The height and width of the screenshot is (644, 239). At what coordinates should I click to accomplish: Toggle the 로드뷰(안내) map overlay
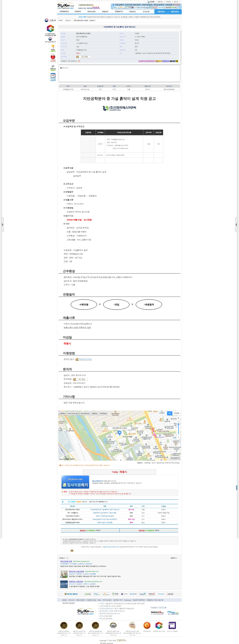click(x=85, y=413)
